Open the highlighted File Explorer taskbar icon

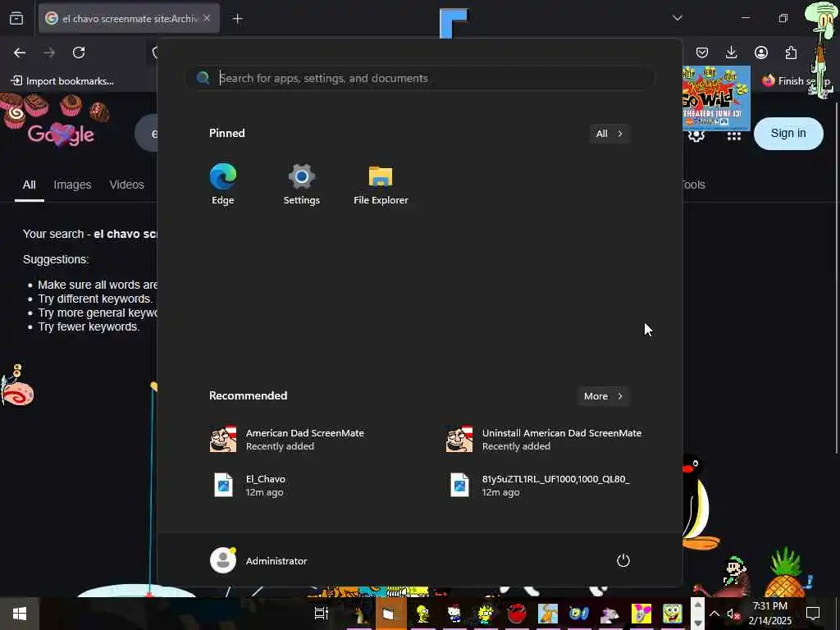(390, 614)
